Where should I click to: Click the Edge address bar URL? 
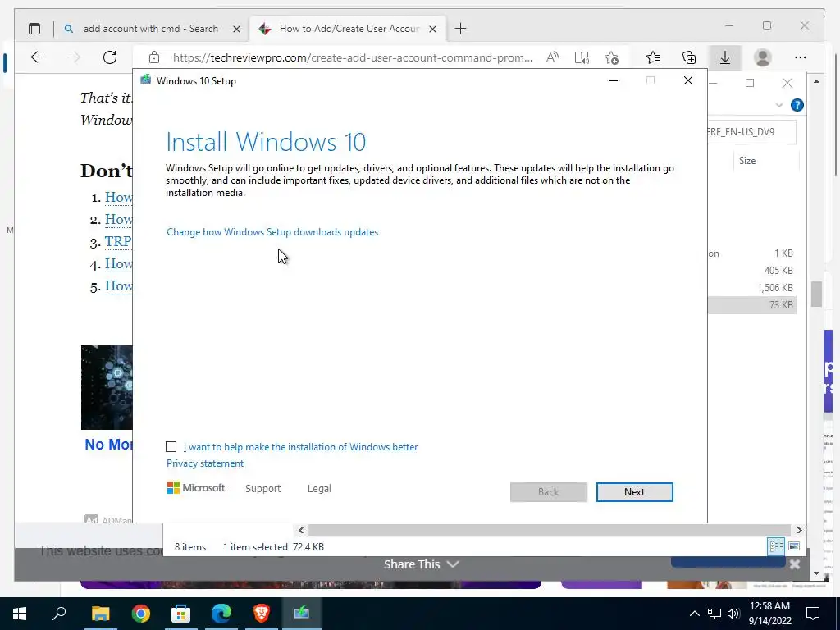[x=352, y=57]
